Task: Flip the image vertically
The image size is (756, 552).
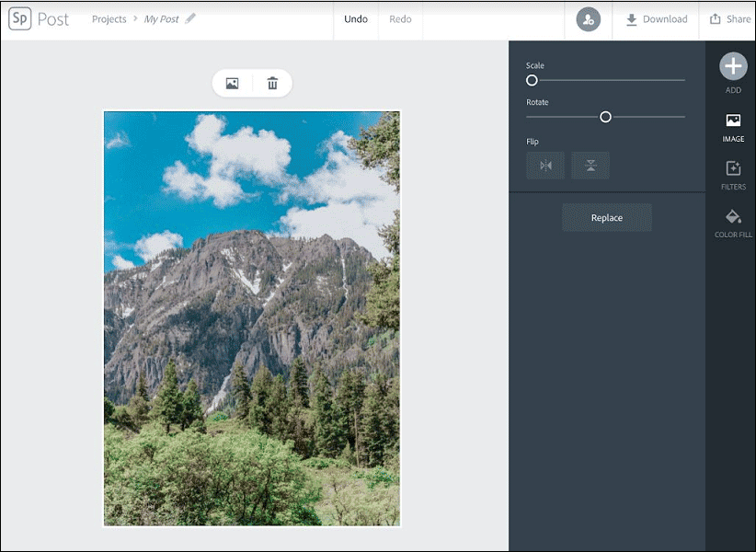Action: tap(590, 166)
